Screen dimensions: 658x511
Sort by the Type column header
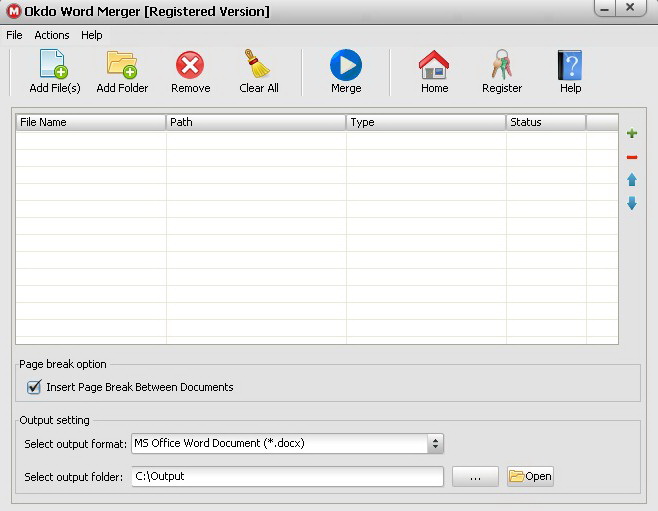tap(426, 123)
